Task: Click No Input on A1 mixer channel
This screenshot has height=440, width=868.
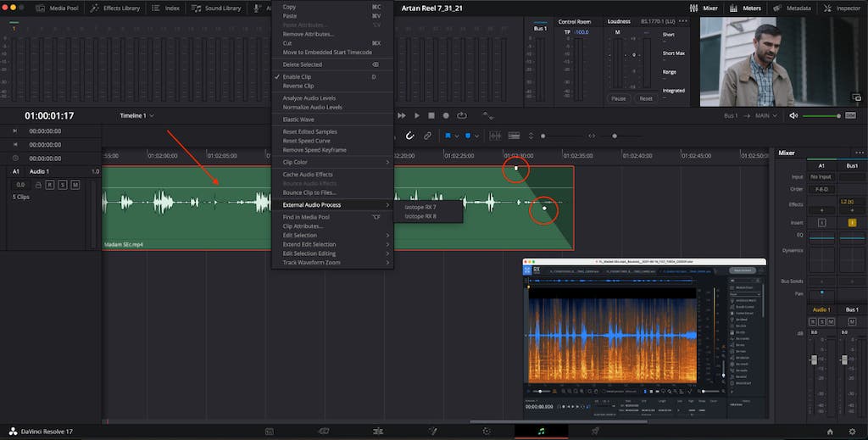Action: [x=821, y=177]
